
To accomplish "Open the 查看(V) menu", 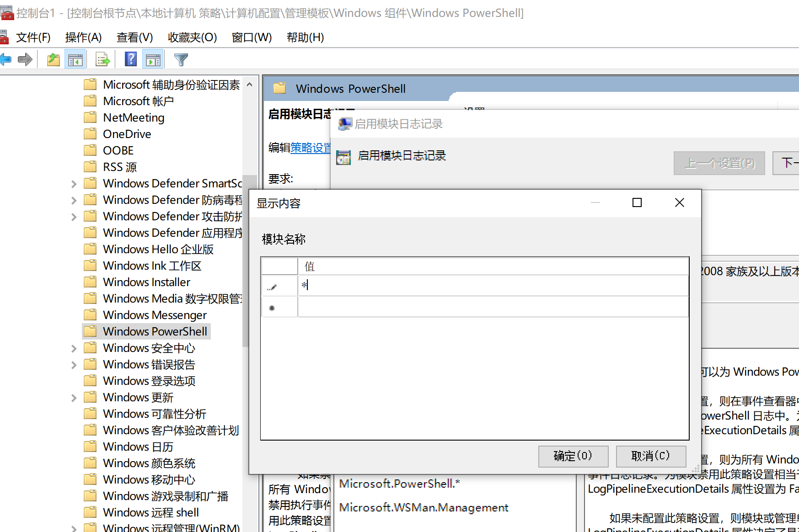I will (134, 37).
